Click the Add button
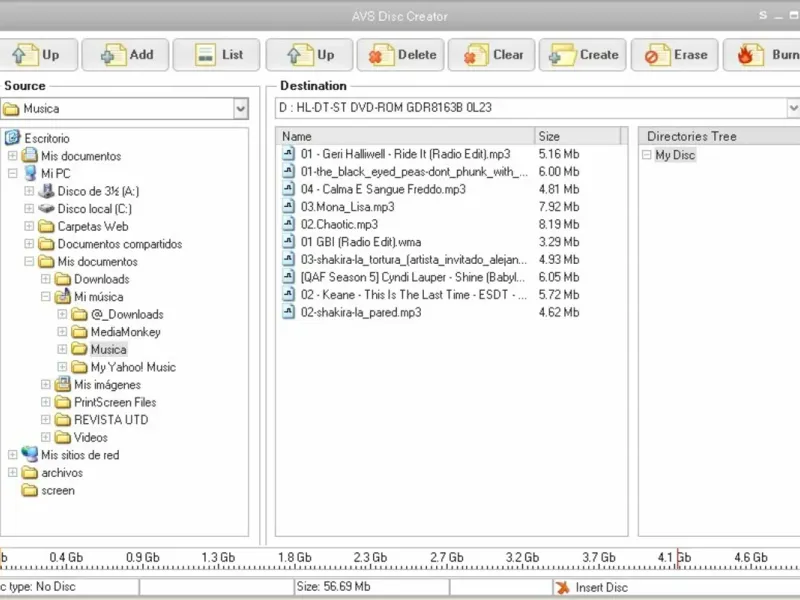The height and width of the screenshot is (600, 800). 126,55
